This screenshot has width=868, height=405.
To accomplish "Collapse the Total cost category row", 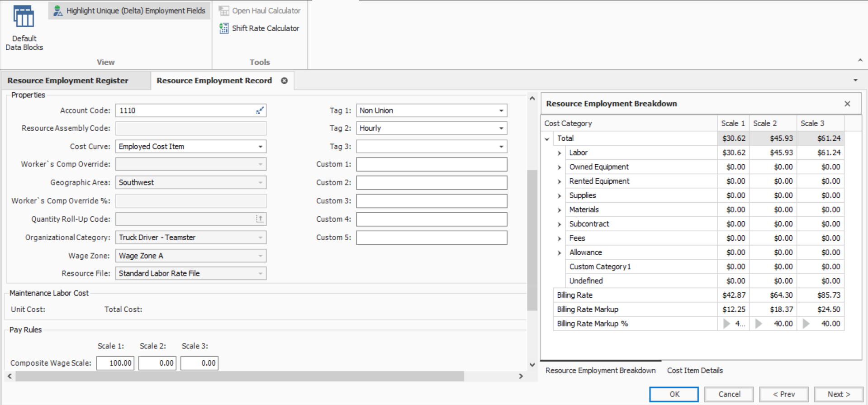I will [x=547, y=139].
